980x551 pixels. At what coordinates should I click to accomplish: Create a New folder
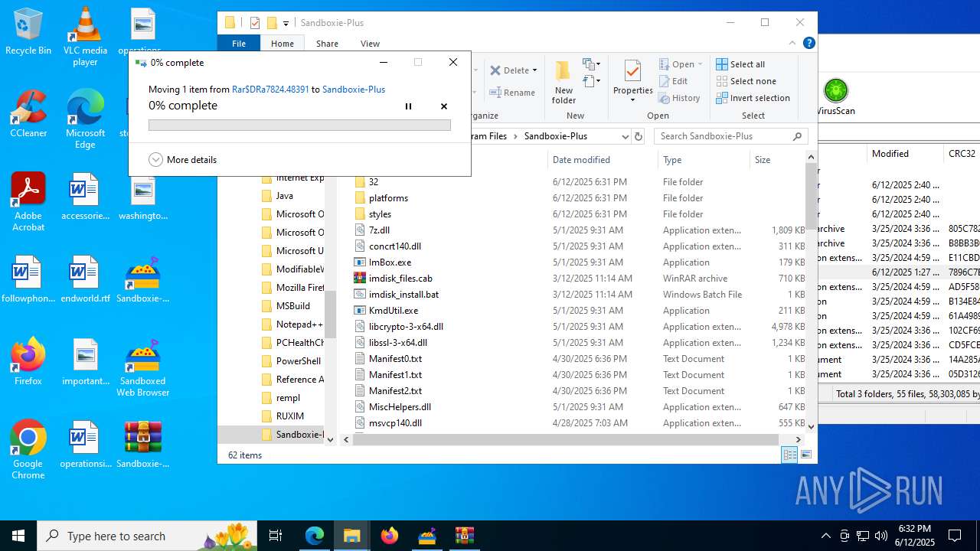coord(563,83)
